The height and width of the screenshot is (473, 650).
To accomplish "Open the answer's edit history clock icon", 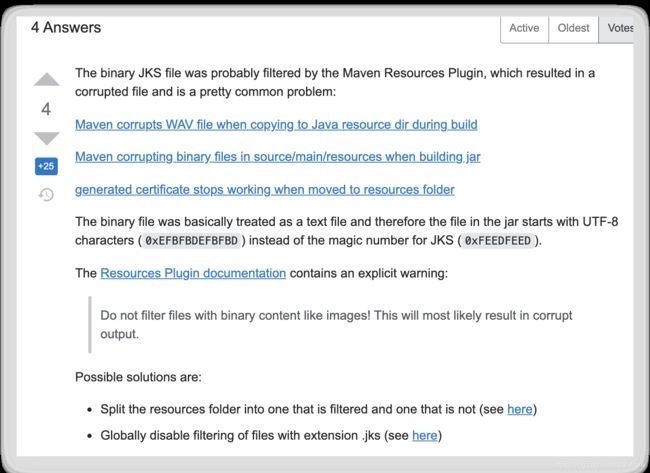I will 46,194.
